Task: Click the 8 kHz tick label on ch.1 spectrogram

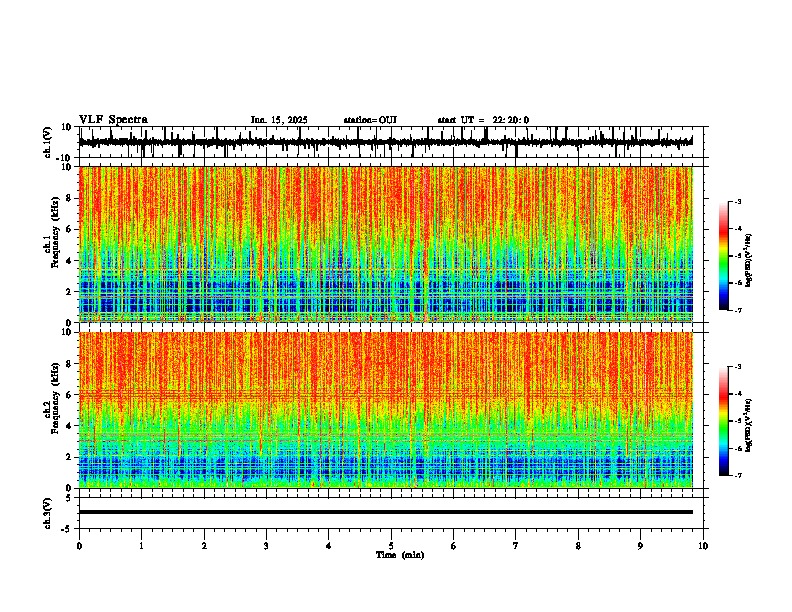Action: point(69,198)
